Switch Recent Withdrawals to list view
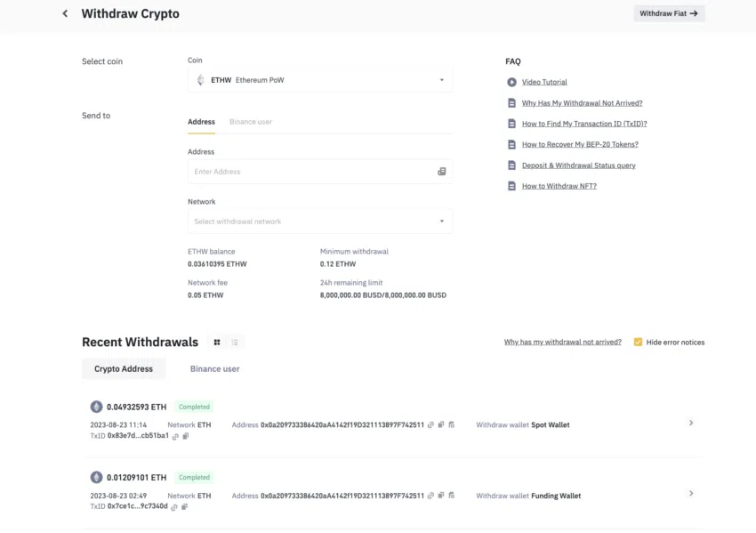756x533 pixels. (235, 342)
